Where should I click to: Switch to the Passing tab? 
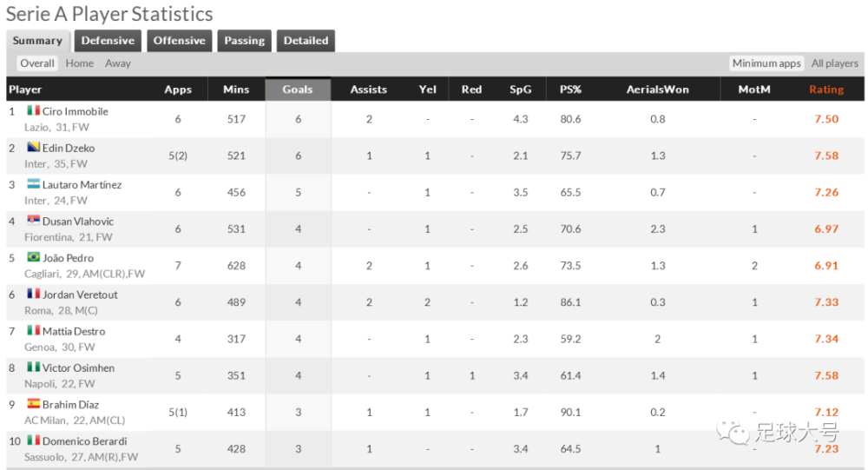(x=244, y=41)
